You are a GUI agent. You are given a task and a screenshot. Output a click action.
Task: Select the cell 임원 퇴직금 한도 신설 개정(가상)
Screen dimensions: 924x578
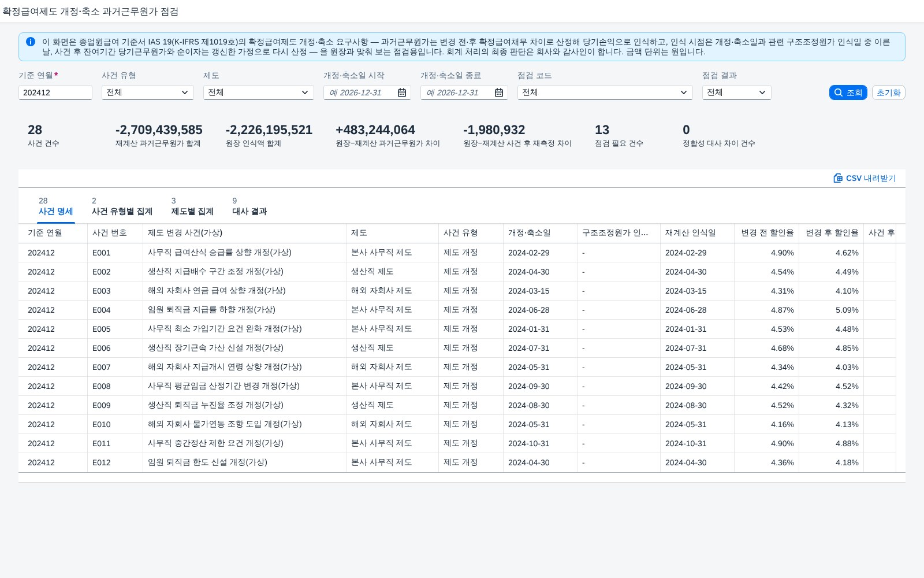point(244,462)
